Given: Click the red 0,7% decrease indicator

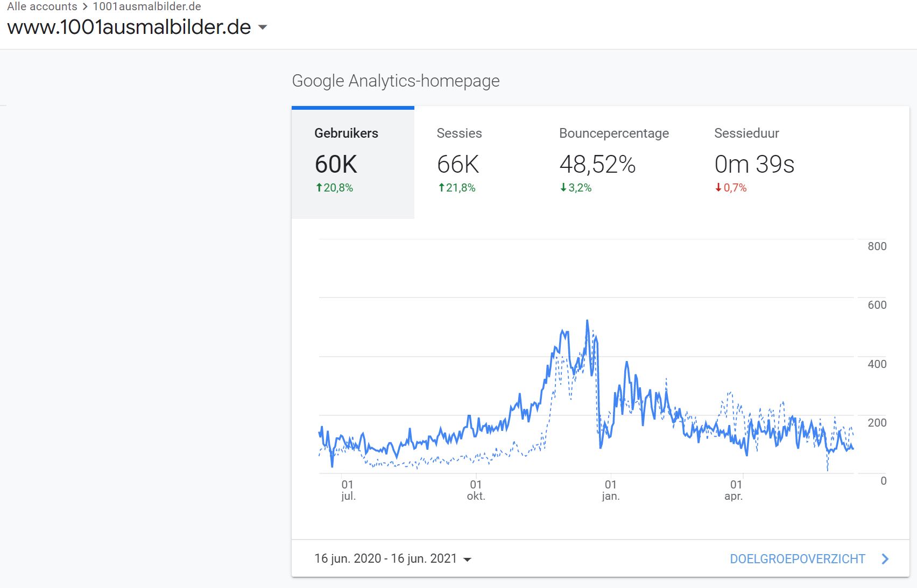Looking at the screenshot, I should [x=730, y=188].
